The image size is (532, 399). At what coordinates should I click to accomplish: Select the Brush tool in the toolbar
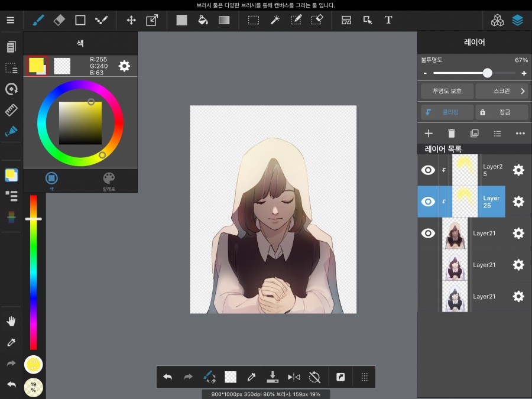coord(37,20)
